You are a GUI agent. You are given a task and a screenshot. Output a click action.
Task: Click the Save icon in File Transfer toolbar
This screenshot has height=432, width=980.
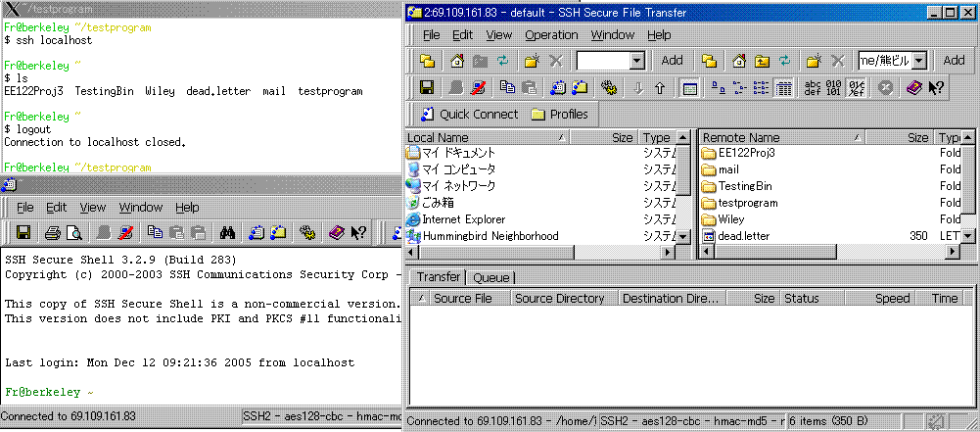click(x=427, y=88)
